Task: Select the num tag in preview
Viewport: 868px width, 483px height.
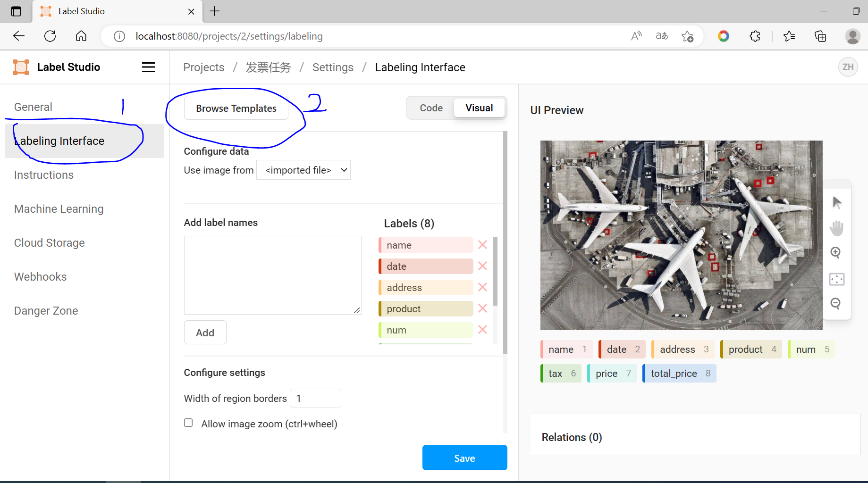Action: tap(811, 349)
